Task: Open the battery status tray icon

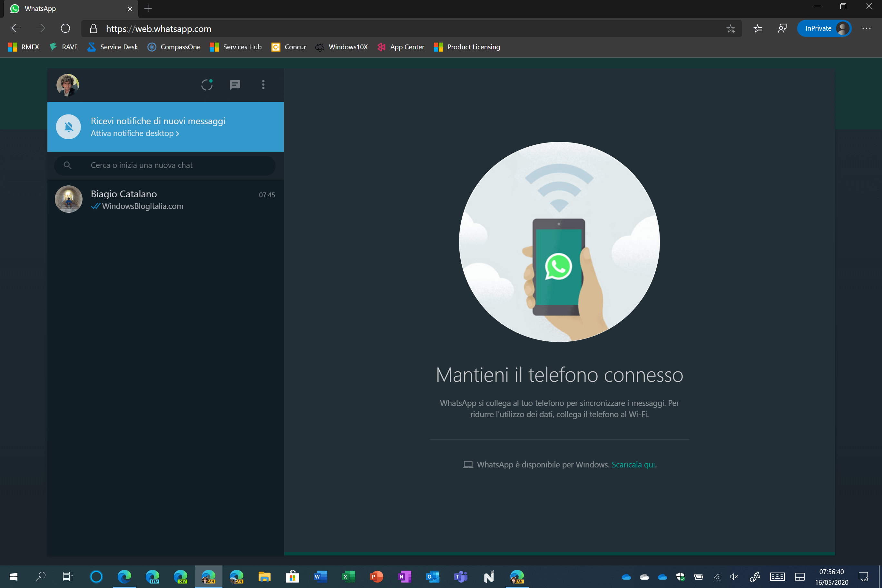Action: (698, 577)
